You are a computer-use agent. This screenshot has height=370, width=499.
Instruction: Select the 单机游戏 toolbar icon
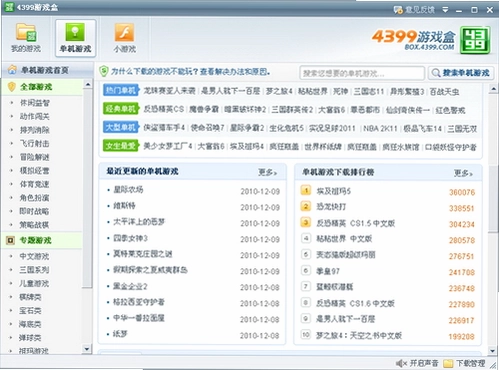(75, 38)
